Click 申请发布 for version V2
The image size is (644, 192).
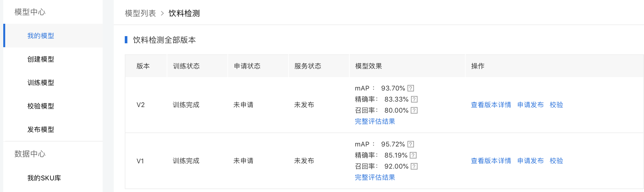[x=531, y=105]
